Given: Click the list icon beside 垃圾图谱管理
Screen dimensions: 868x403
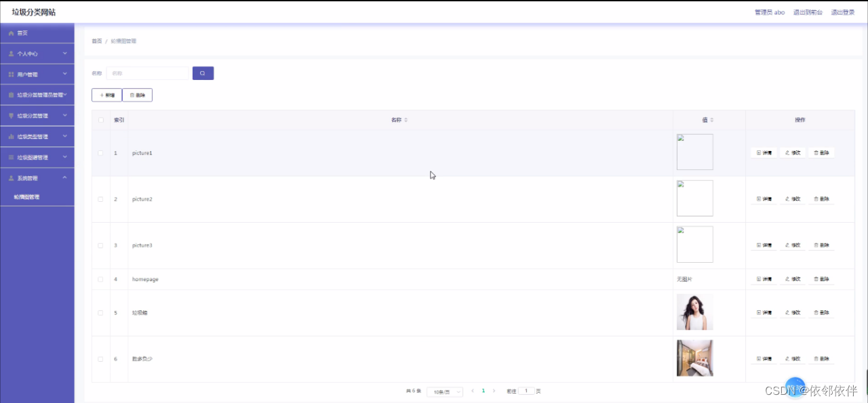Looking at the screenshot, I should click(11, 157).
